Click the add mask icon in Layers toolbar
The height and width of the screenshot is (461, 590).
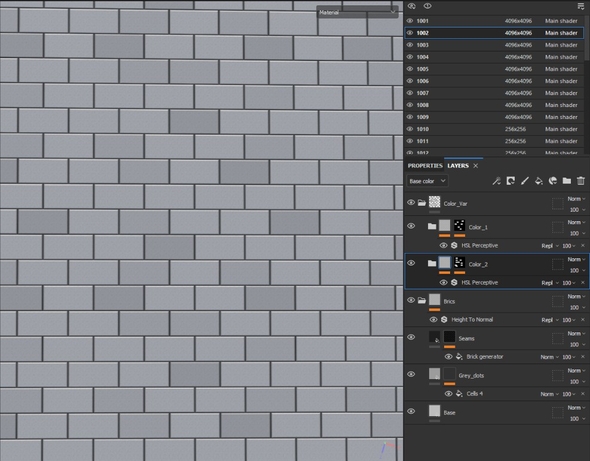pyautogui.click(x=511, y=181)
